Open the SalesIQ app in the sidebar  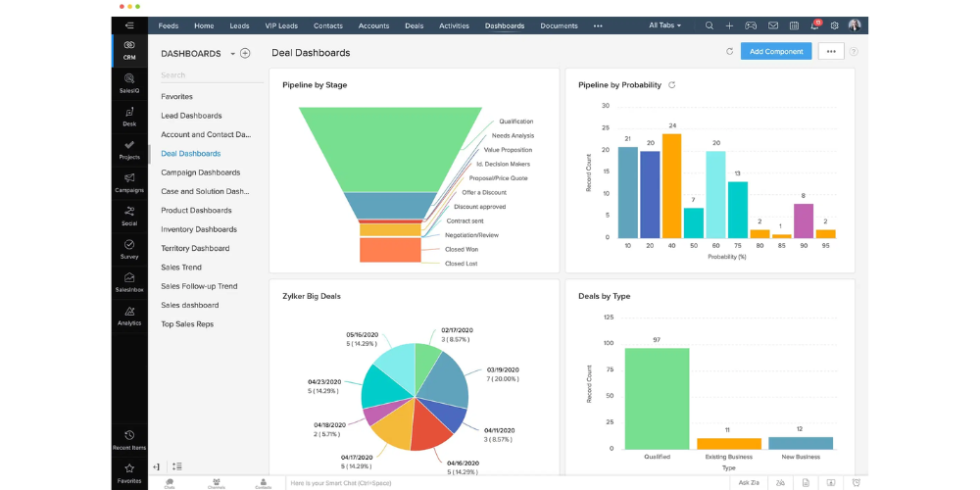(x=129, y=82)
